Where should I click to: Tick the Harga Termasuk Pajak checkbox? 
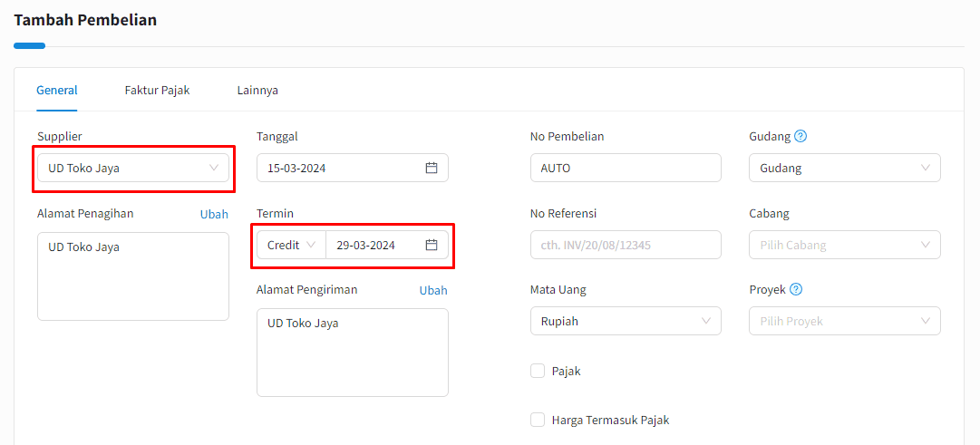point(538,420)
